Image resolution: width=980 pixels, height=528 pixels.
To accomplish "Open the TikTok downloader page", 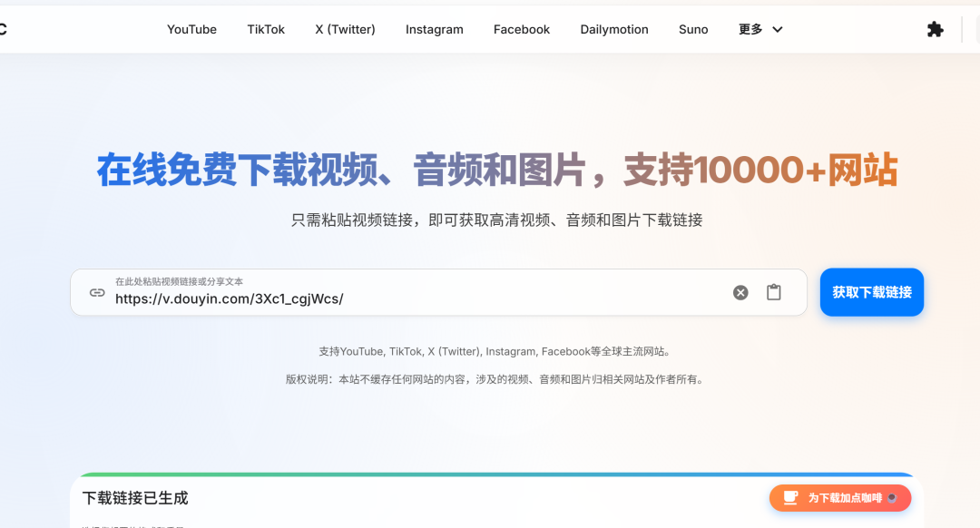I will [266, 29].
